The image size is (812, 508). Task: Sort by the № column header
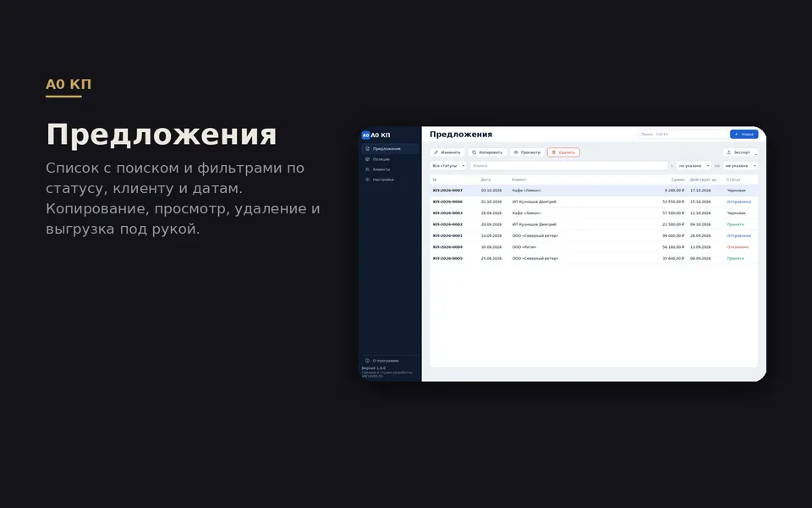[x=435, y=179]
